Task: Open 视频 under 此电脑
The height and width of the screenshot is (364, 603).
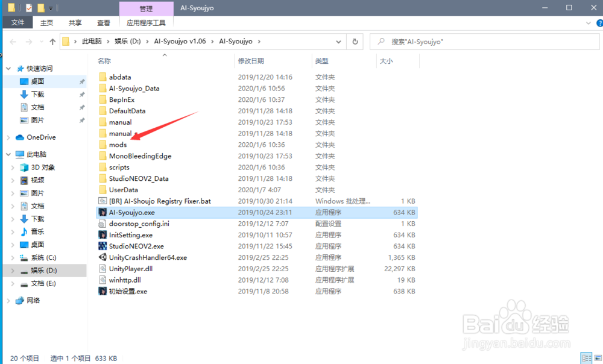Action: click(x=37, y=180)
